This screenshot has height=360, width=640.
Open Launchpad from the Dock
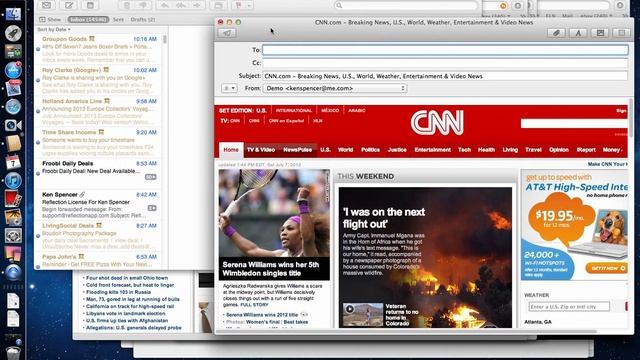point(13,33)
